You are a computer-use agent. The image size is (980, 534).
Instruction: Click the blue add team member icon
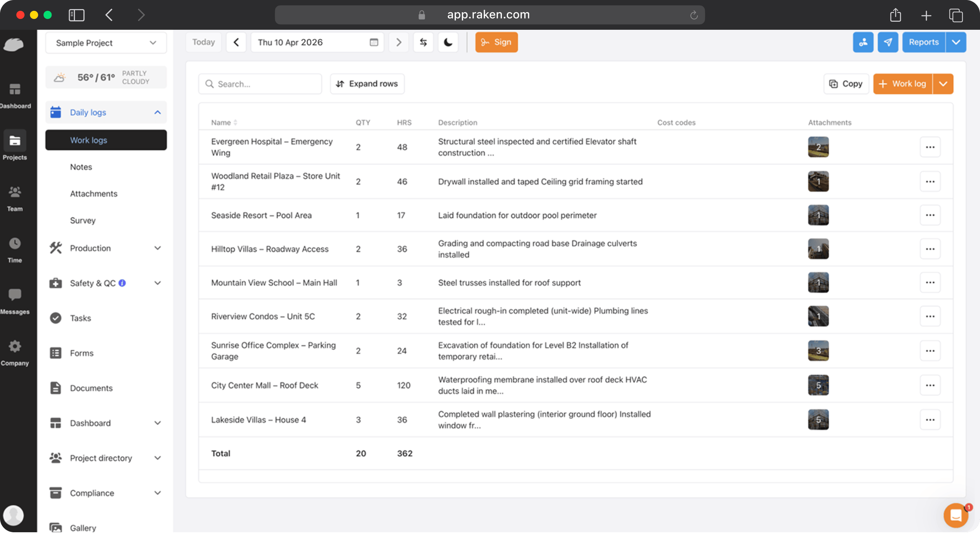(x=863, y=42)
